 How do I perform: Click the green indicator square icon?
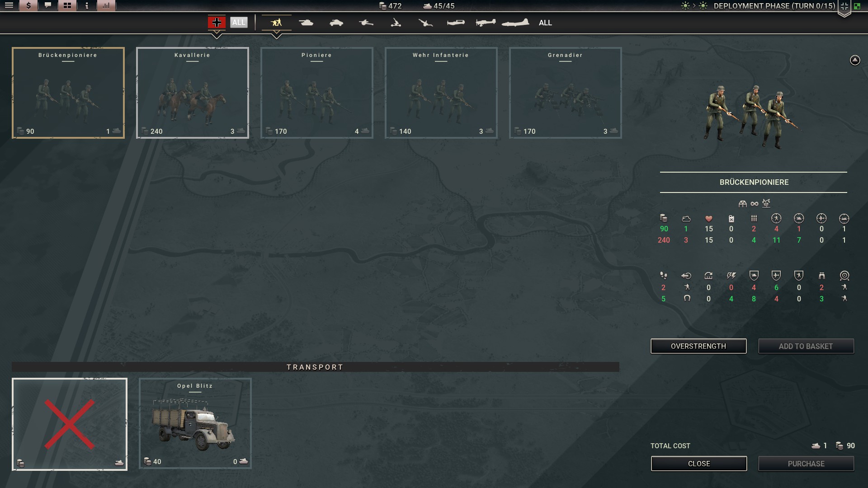(857, 6)
